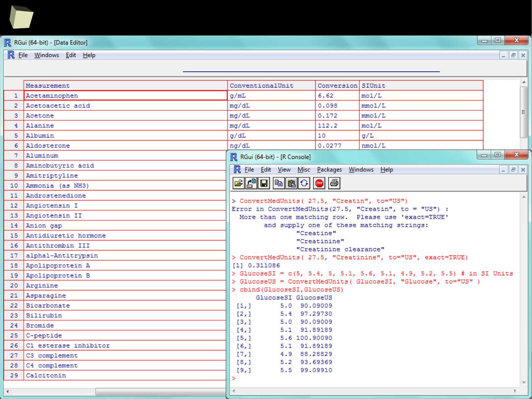Click the Save workspace floppy disk icon
This screenshot has height=399, width=532.
(264, 183)
